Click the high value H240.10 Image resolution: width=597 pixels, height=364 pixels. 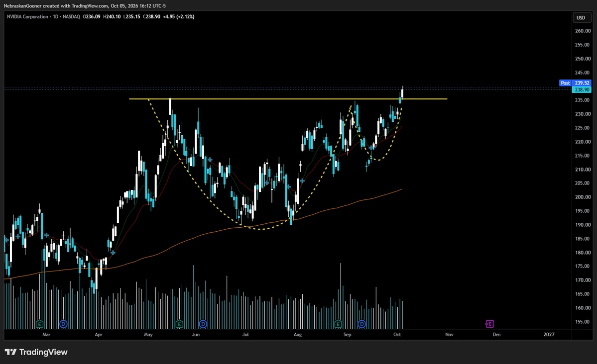[x=112, y=17]
